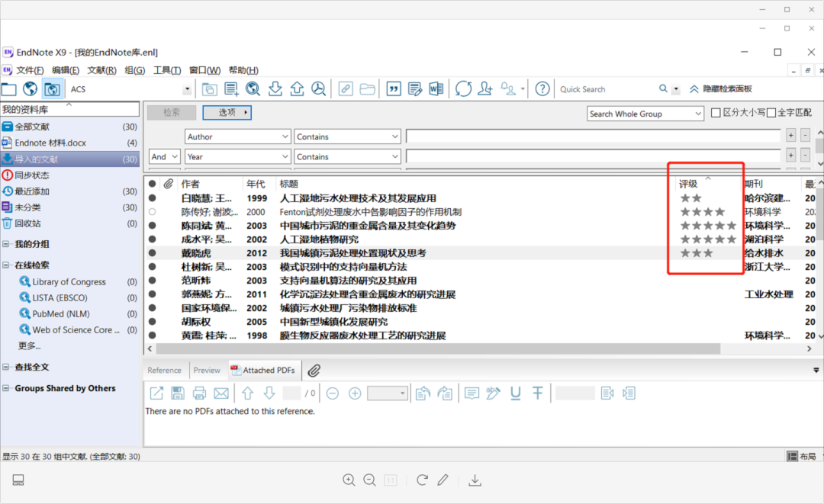Switch to the Preview tab
Screen dimensions: 824x504
click(207, 371)
